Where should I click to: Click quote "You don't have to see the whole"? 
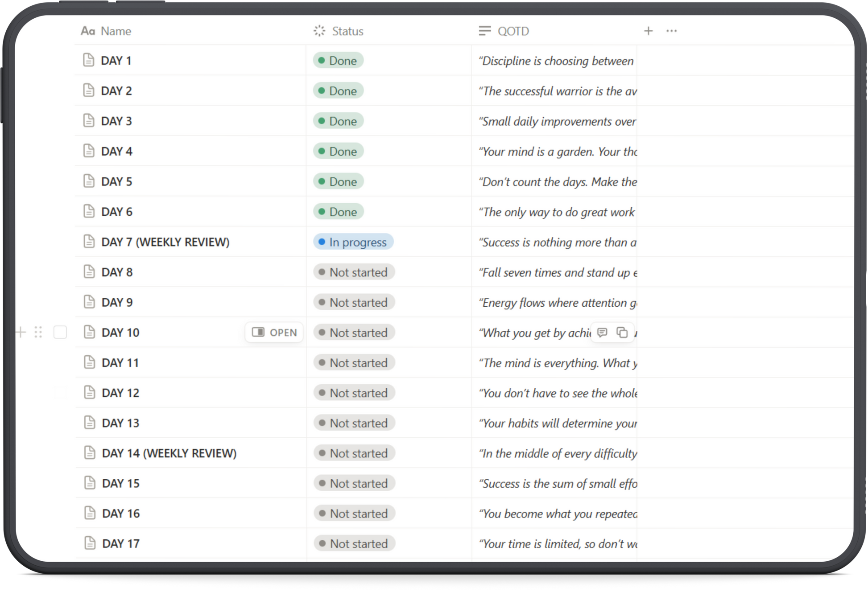[558, 393]
